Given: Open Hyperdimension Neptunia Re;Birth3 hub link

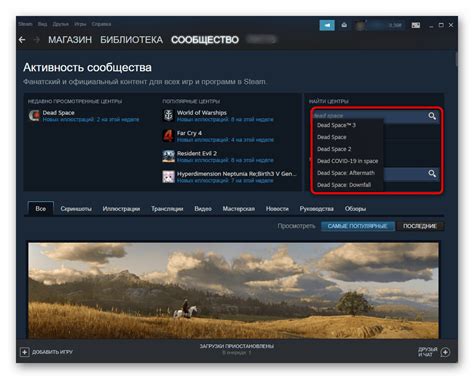Looking at the screenshot, I should pyautogui.click(x=236, y=174).
